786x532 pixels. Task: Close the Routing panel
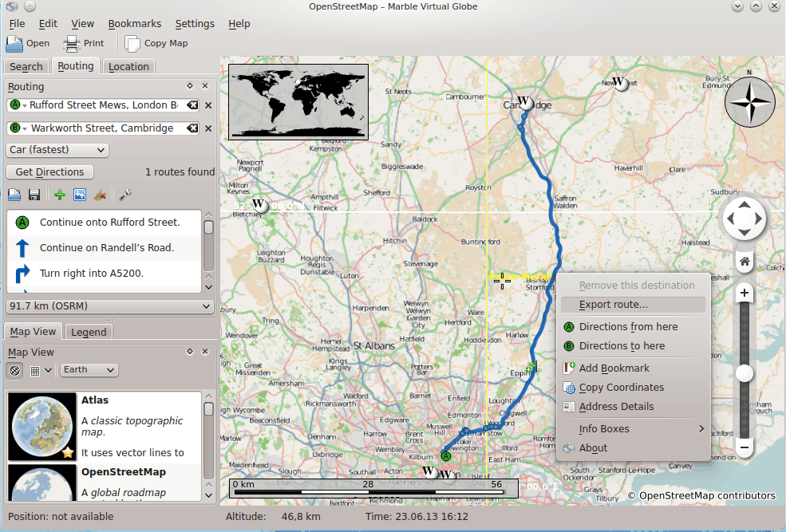click(205, 86)
